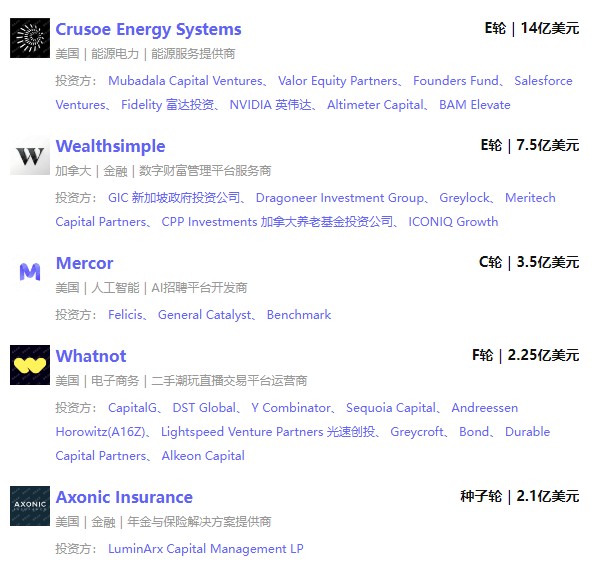Screen dimensions: 598x574
Task: Open investor Benchmark
Action: pyautogui.click(x=299, y=315)
